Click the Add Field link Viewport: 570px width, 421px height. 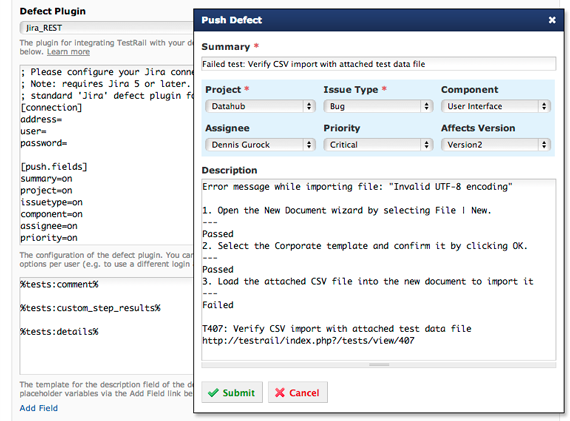pyautogui.click(x=39, y=408)
